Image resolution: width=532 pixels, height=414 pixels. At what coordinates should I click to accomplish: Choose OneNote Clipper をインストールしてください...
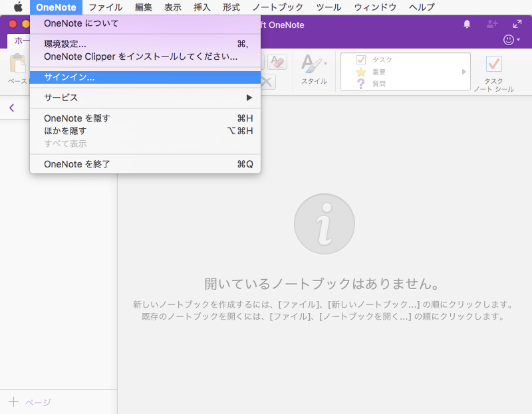point(145,56)
